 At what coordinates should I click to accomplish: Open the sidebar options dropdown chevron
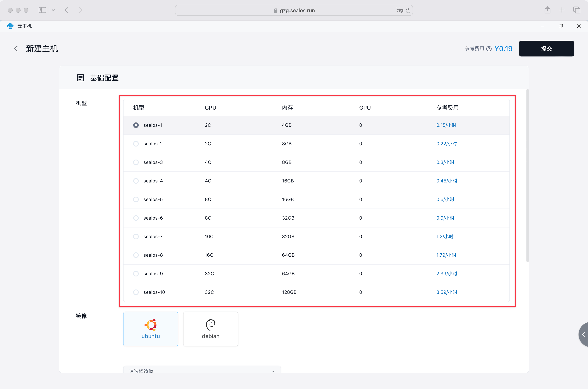(x=53, y=10)
